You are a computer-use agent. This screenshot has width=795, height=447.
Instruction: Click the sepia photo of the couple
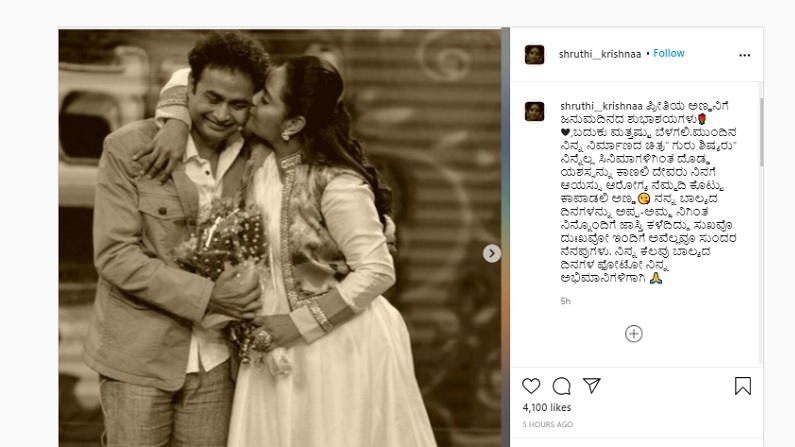click(x=280, y=238)
